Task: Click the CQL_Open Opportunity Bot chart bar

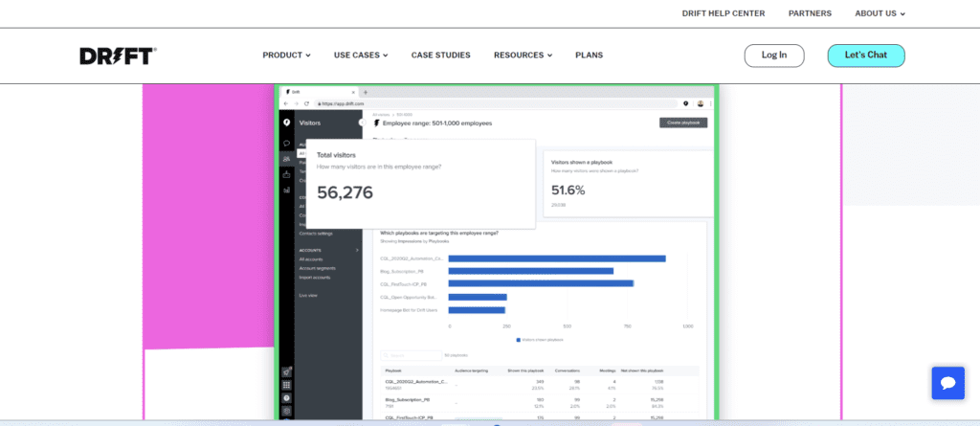Action: (478, 297)
